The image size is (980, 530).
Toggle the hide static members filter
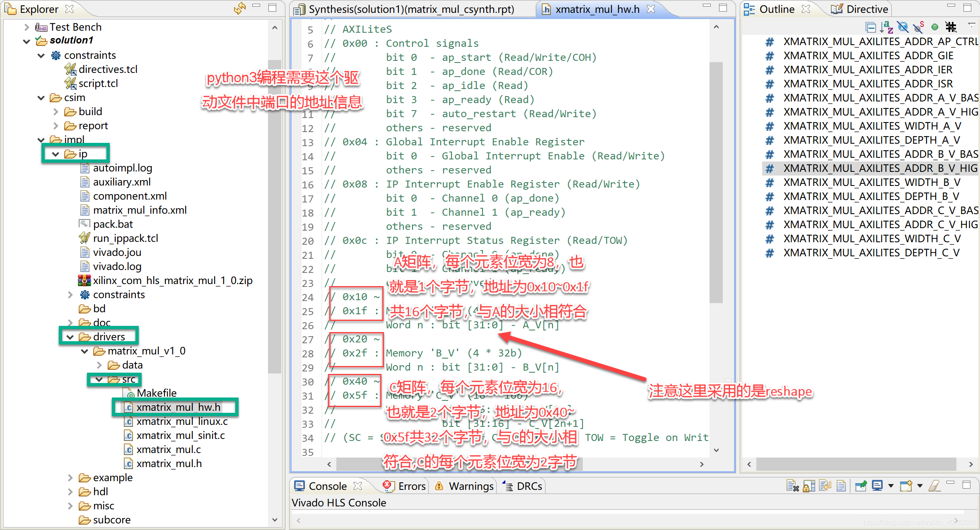click(919, 27)
